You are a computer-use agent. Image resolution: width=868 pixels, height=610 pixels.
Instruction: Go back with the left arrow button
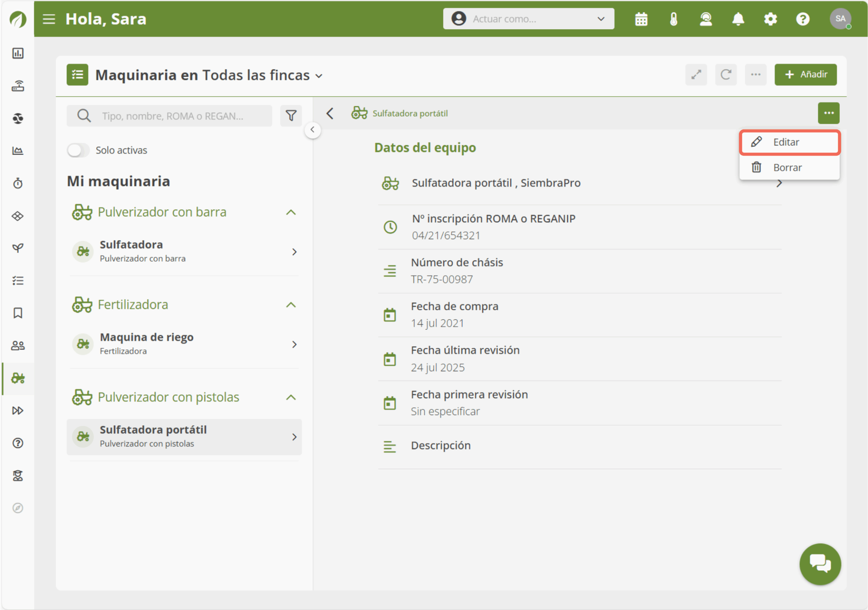point(330,114)
